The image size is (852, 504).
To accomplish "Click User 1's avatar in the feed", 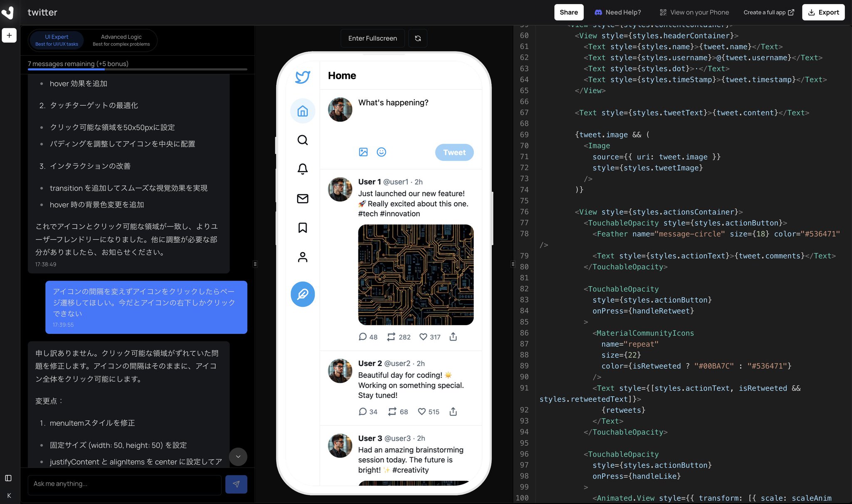I will click(x=340, y=189).
